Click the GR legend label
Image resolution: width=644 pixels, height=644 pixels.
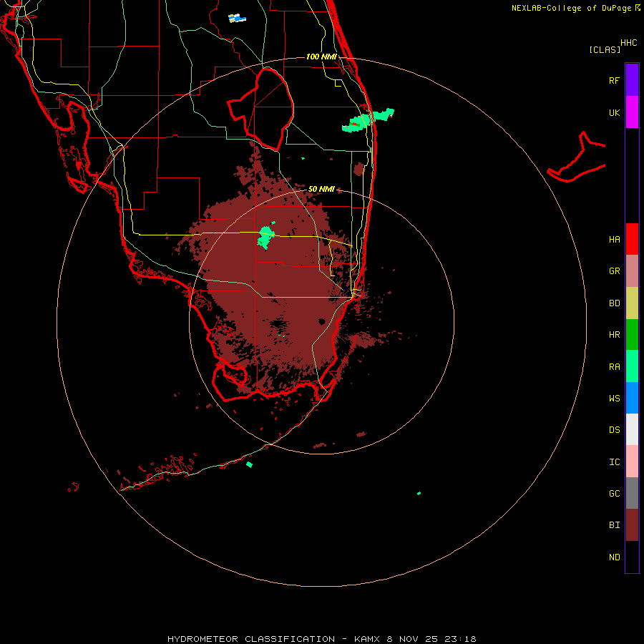pyautogui.click(x=614, y=271)
